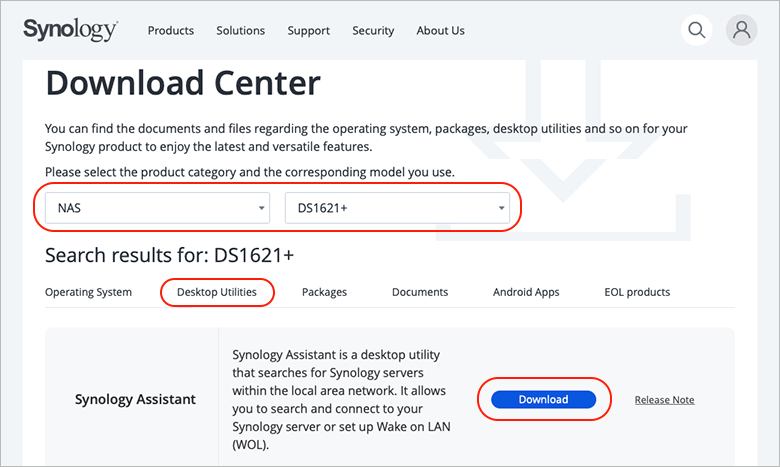The height and width of the screenshot is (467, 780).
Task: Switch to the Android Apps tab
Action: (526, 292)
